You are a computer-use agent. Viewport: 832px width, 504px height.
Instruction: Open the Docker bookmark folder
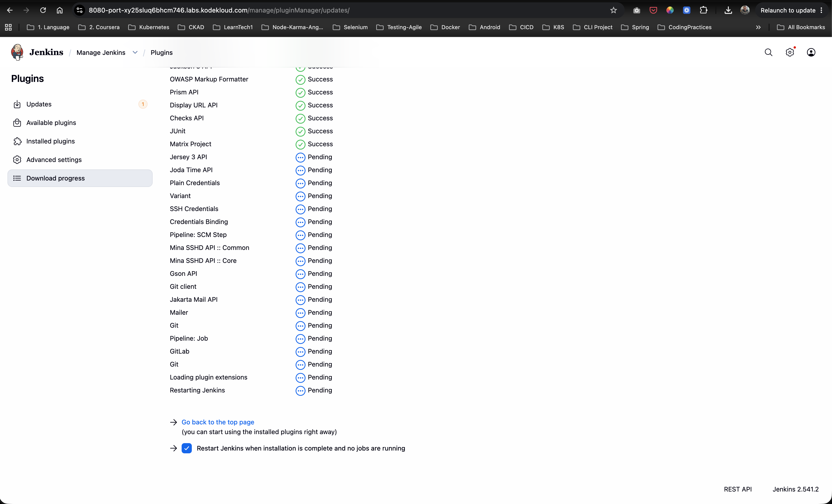(x=445, y=27)
